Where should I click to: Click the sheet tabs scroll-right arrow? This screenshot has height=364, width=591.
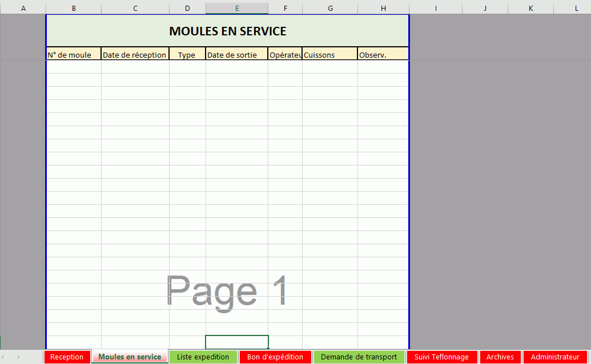pos(18,357)
